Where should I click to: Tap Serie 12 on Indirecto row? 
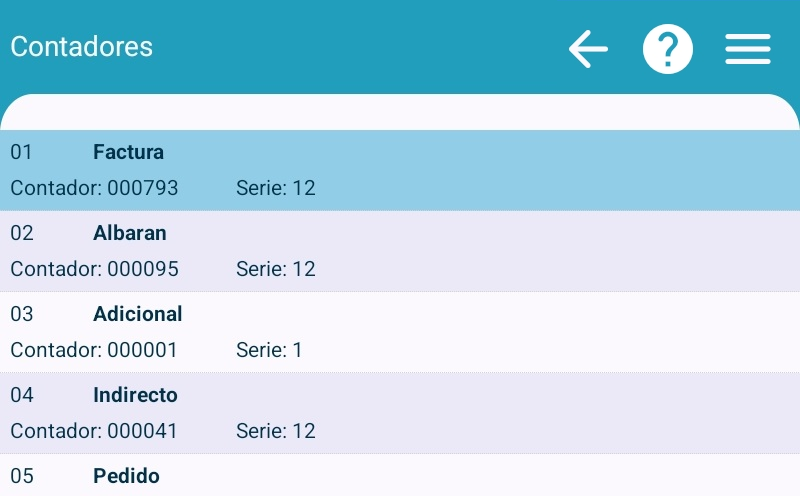click(x=276, y=431)
